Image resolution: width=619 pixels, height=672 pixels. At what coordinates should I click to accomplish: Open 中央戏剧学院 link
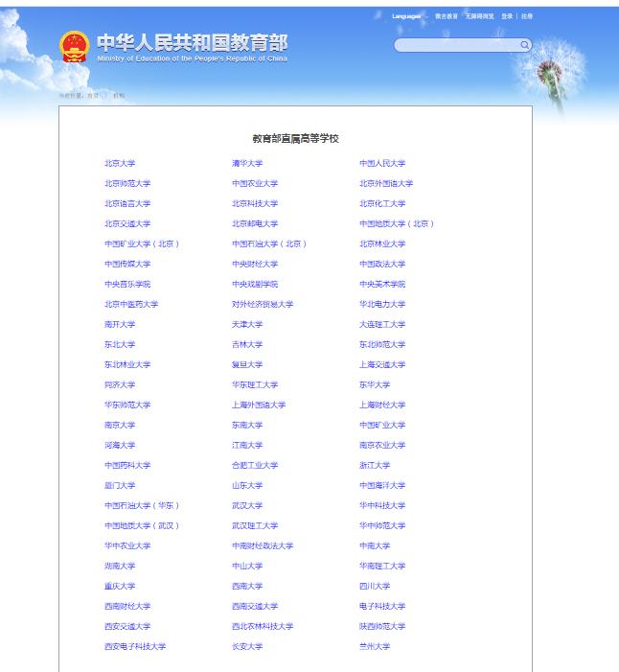coord(255,284)
